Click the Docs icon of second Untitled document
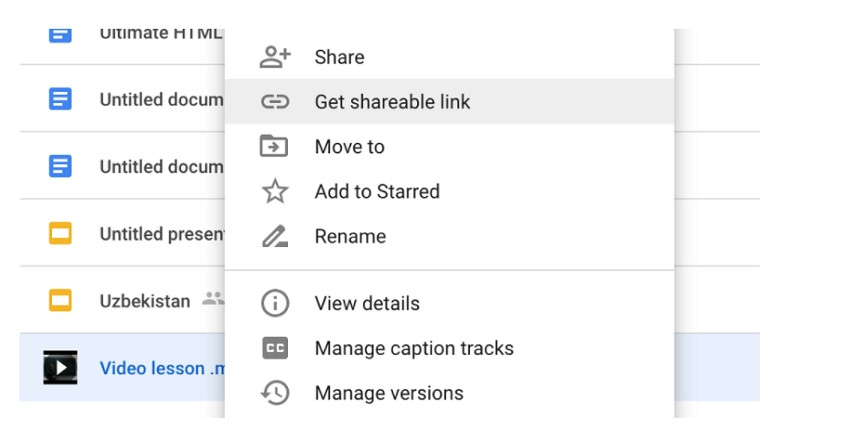 (x=60, y=166)
